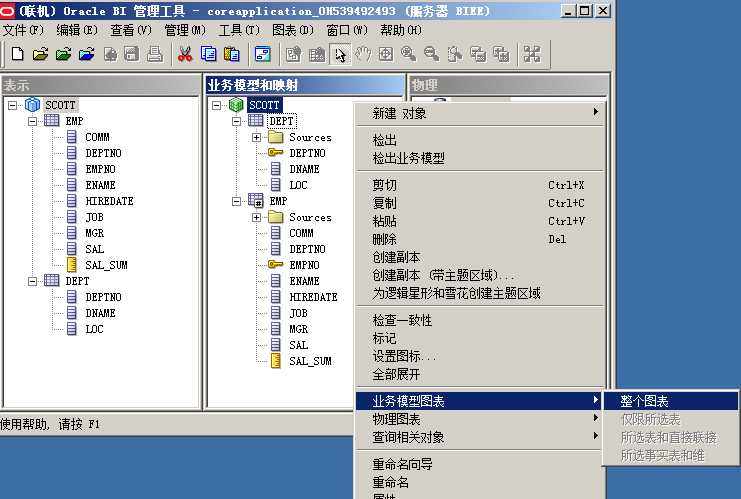741x499 pixels.
Task: Select DNAME column under logical DEPT
Action: 304,169
